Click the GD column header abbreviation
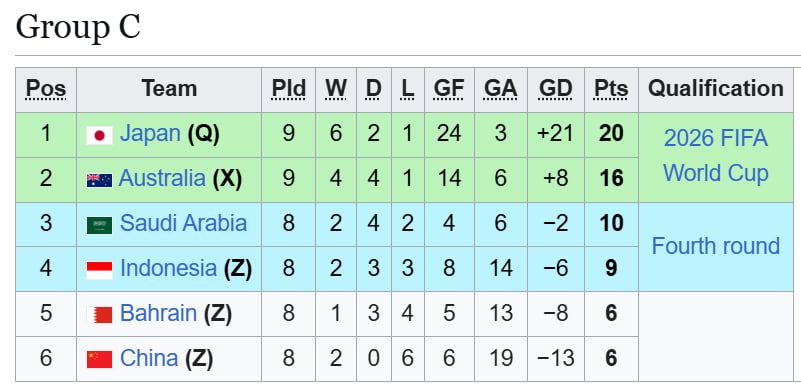Viewport: 801px width, 386px height. (x=556, y=89)
